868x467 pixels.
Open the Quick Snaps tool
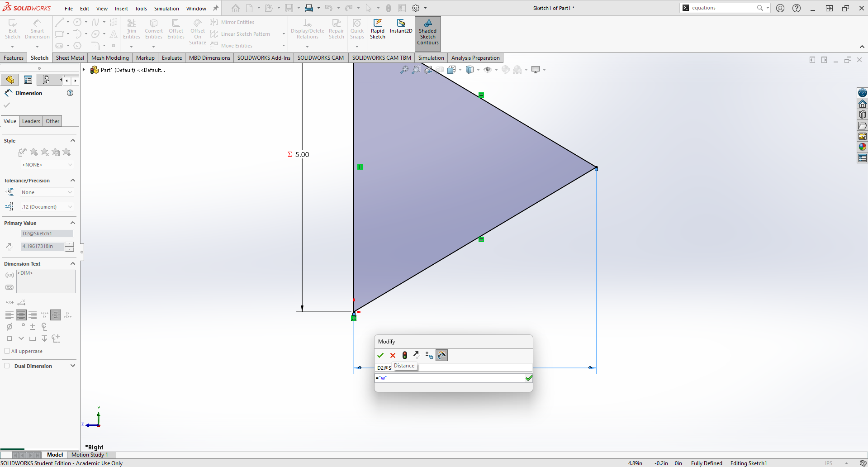point(357,30)
